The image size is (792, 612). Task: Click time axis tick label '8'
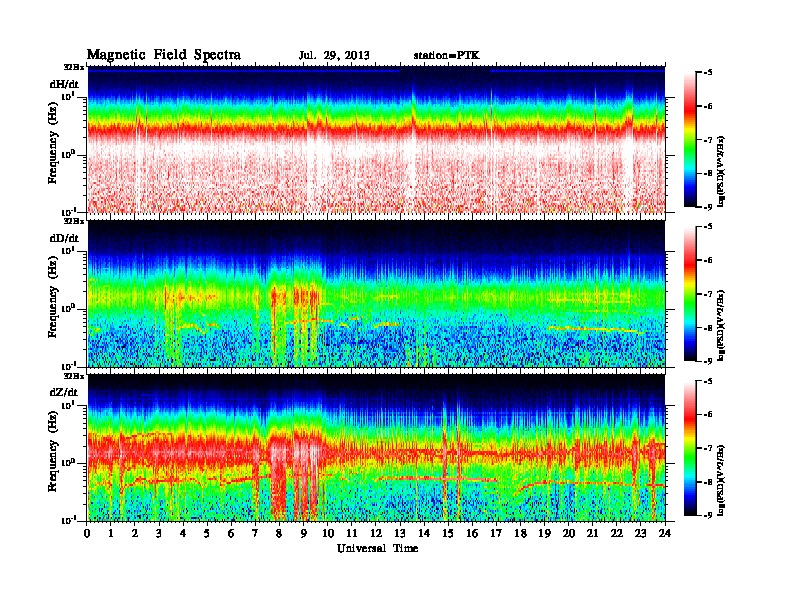[279, 533]
